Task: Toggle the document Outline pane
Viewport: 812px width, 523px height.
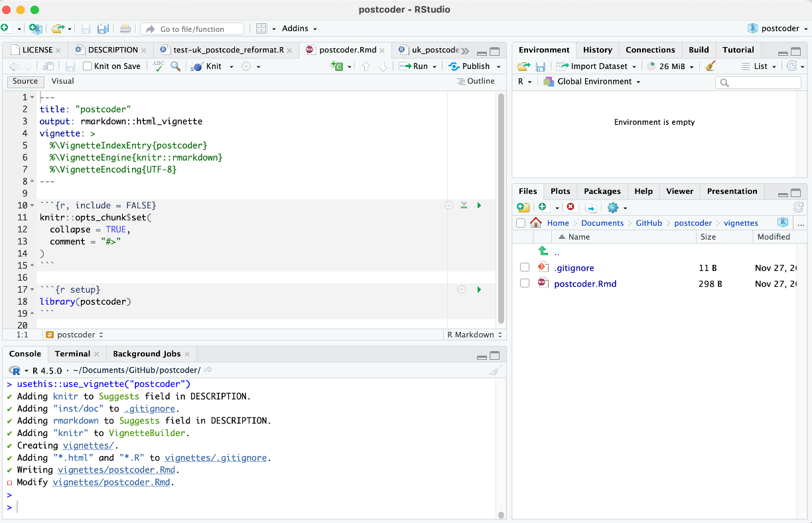Action: coord(476,81)
